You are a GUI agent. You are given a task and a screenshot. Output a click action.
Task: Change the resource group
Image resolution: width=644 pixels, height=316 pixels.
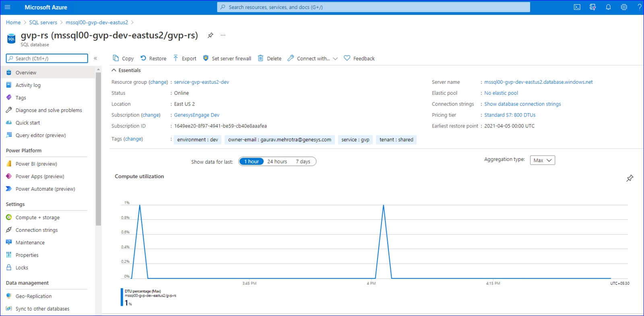coord(158,82)
